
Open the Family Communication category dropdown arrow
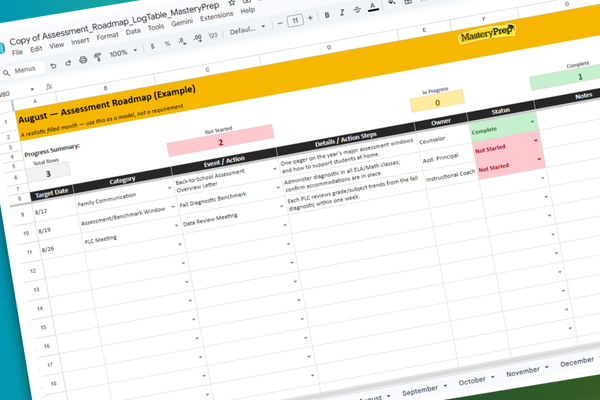pos(170,188)
